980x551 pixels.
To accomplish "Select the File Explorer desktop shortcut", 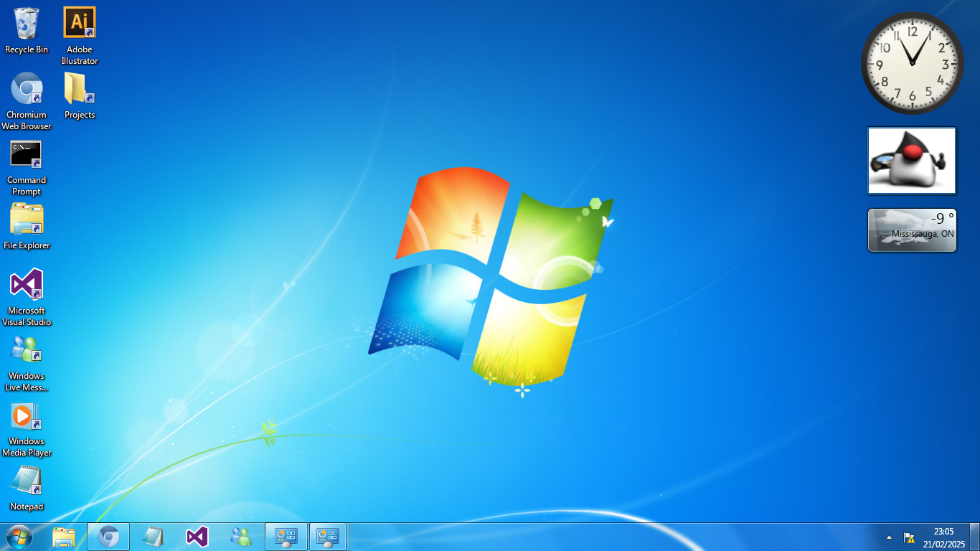I will point(27,226).
